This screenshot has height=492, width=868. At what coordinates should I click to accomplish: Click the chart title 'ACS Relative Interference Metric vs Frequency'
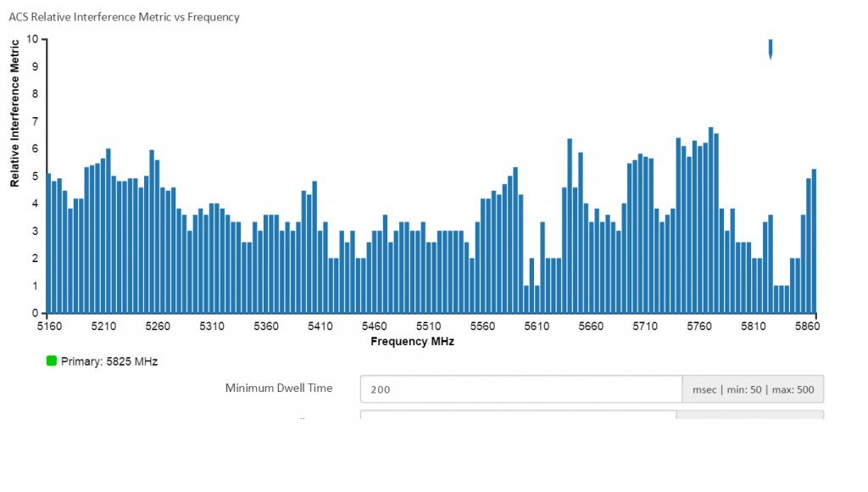pyautogui.click(x=124, y=17)
